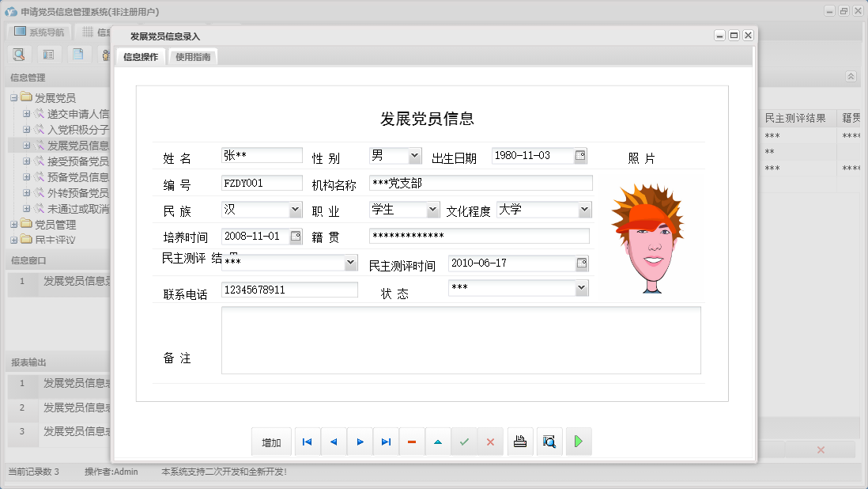The width and height of the screenshot is (868, 489).
Task: Open the 出生日期 date picker
Action: click(x=579, y=156)
